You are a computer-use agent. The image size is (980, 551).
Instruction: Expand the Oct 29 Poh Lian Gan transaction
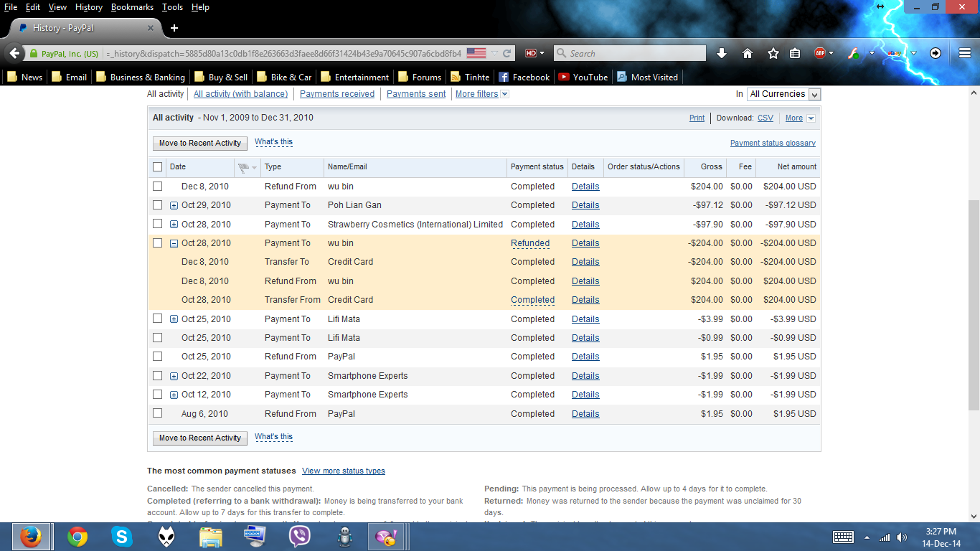[174, 205]
